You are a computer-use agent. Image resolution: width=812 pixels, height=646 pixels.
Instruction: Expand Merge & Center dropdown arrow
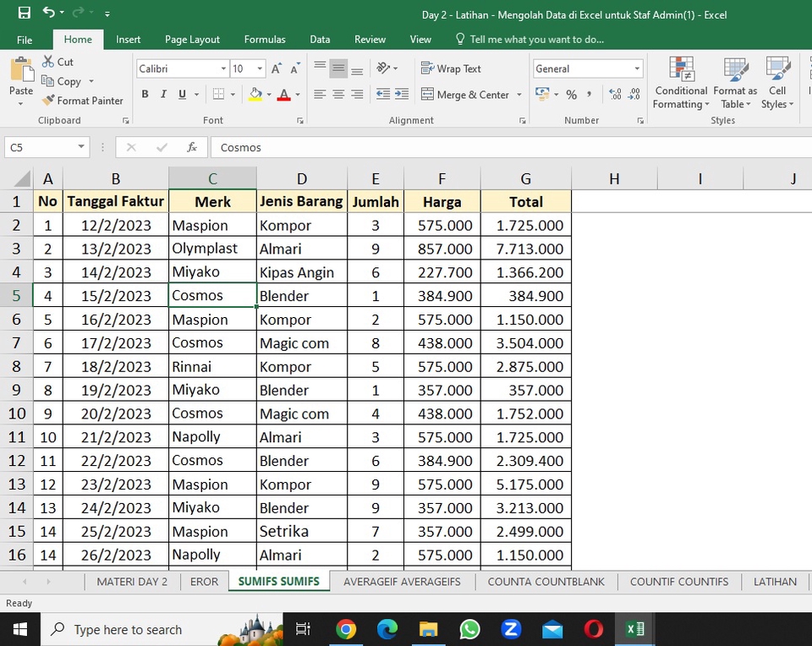click(518, 95)
